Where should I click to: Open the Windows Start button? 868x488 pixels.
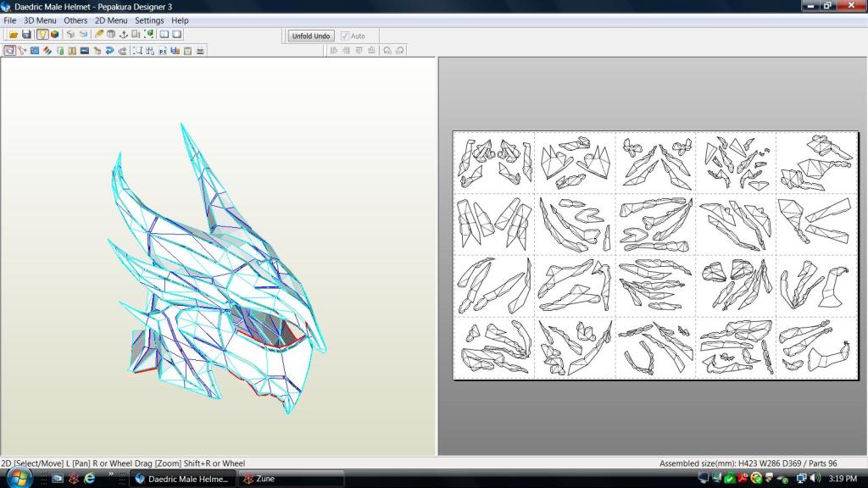19,478
